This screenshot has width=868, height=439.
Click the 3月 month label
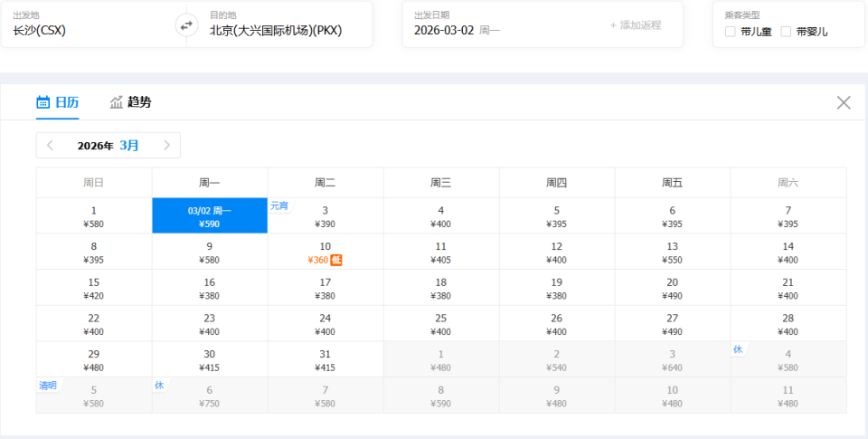click(x=129, y=145)
